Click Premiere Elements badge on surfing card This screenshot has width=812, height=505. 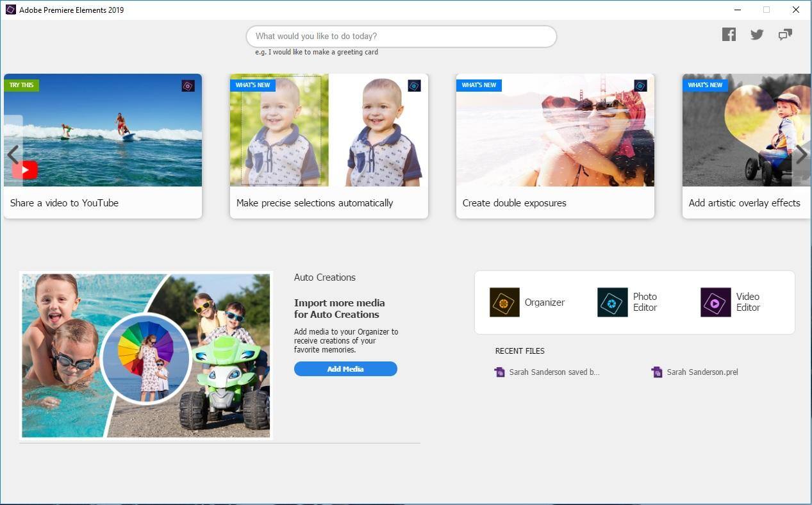click(x=188, y=86)
